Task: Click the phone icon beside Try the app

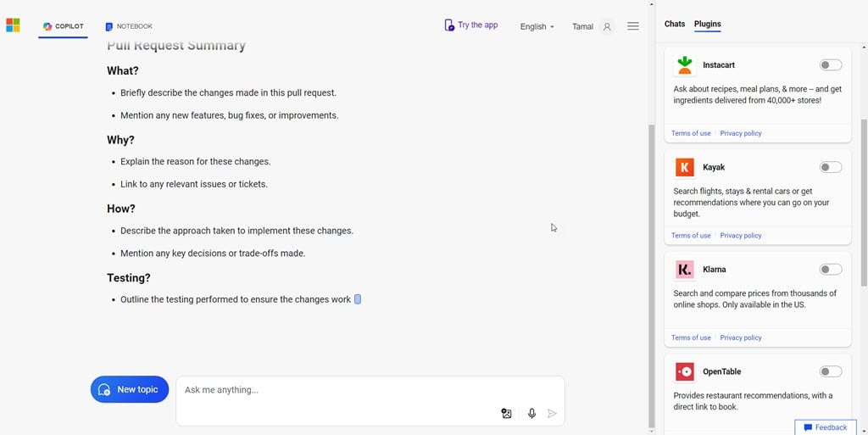Action: (449, 25)
